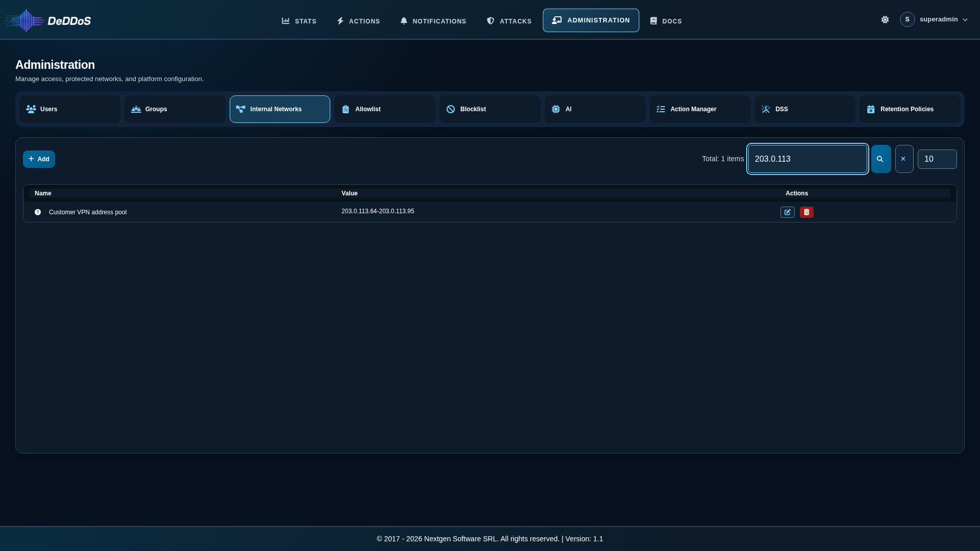This screenshot has height=551, width=980.
Task: Open the Action Manager tab
Action: coord(700,109)
